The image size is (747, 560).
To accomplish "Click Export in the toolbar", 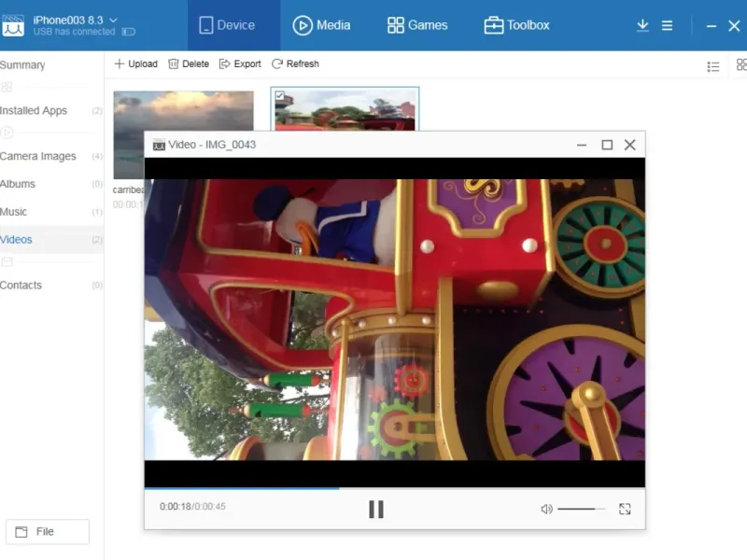I will 240,63.
